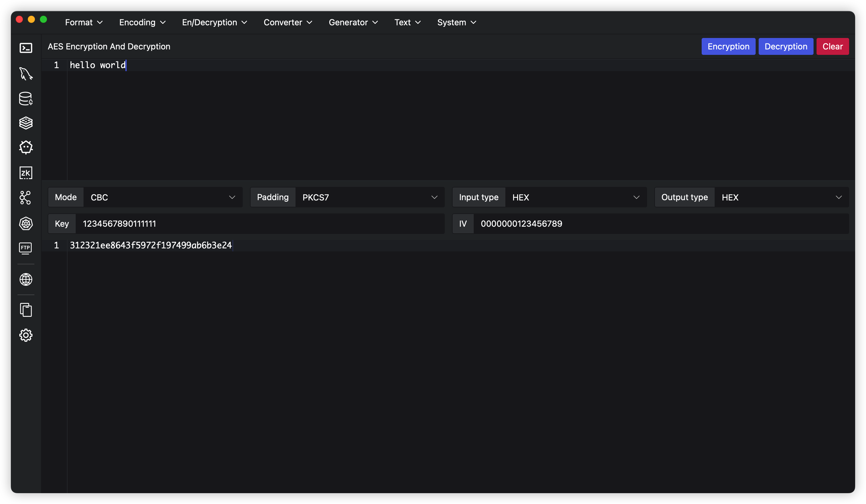Open the Redis stacked layers icon

click(26, 123)
